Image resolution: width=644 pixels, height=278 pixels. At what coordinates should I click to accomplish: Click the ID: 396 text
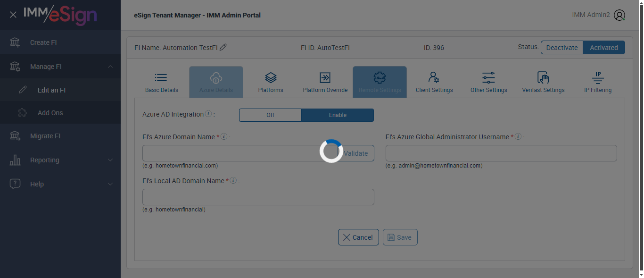click(x=434, y=48)
